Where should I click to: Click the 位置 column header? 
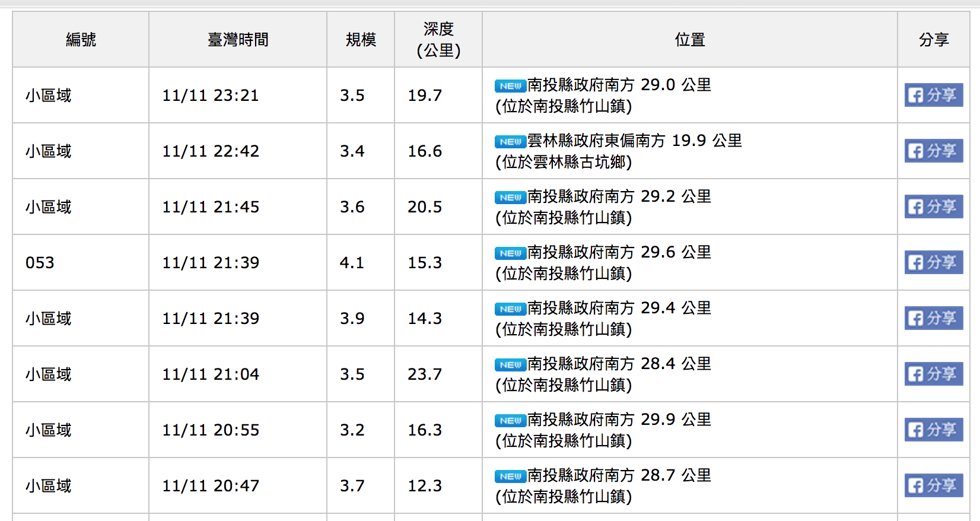click(x=690, y=39)
